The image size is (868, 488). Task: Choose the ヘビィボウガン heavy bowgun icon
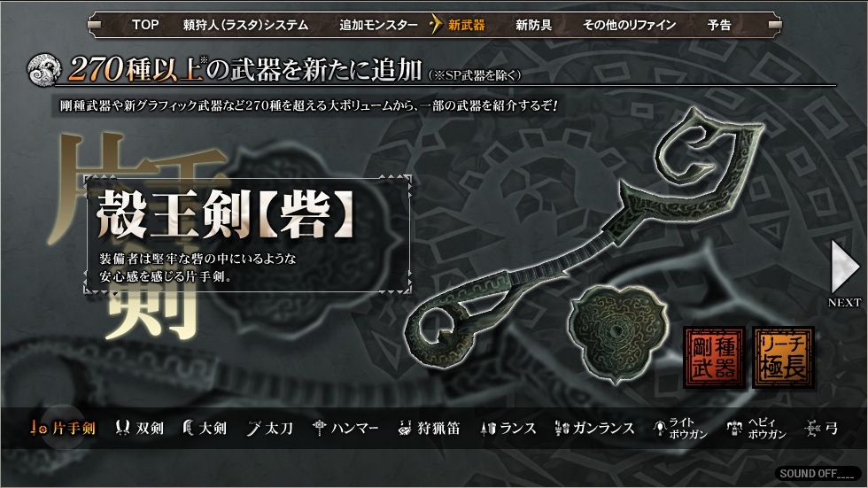click(x=756, y=428)
